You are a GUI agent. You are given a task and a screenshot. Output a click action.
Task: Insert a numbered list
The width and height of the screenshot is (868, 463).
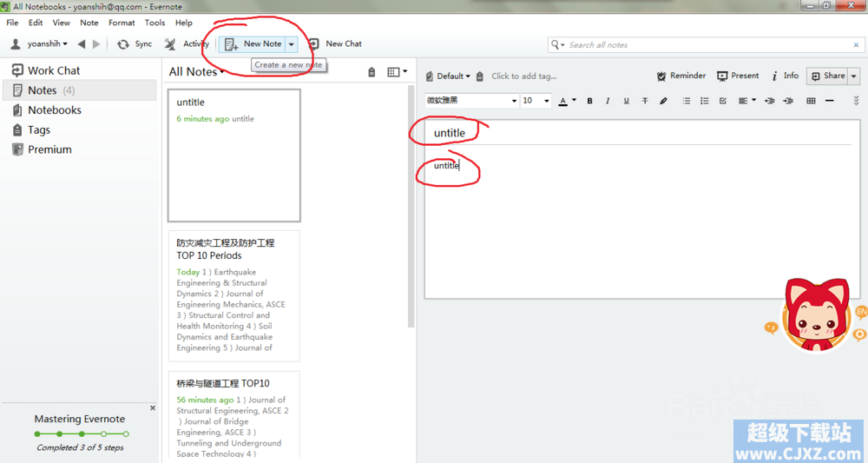[705, 101]
